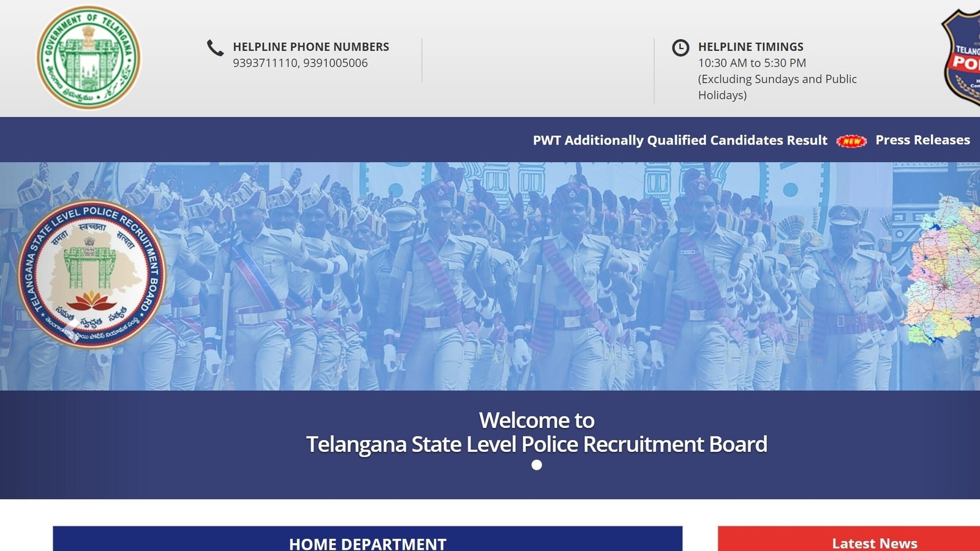Open PWT Additionally Qualified Candidates Result link
Screen dimensions: 980x551
click(680, 140)
